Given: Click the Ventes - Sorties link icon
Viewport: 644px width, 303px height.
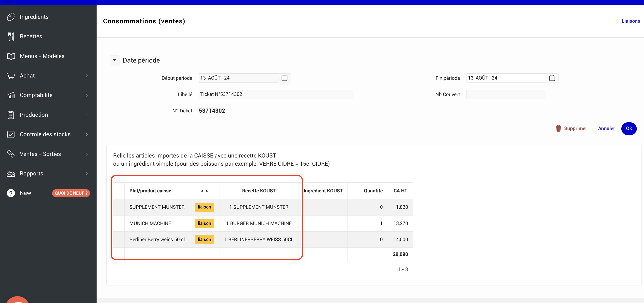Looking at the screenshot, I should pos(11,154).
